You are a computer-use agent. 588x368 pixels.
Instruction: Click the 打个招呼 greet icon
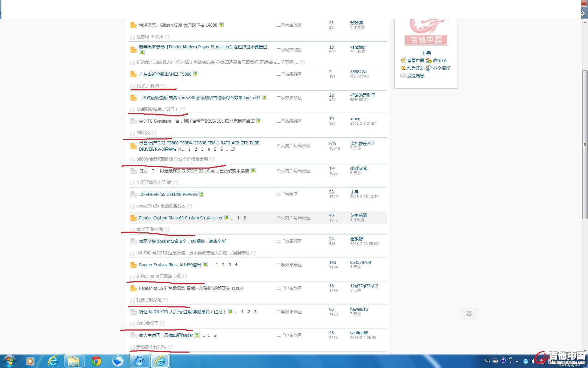(429, 68)
